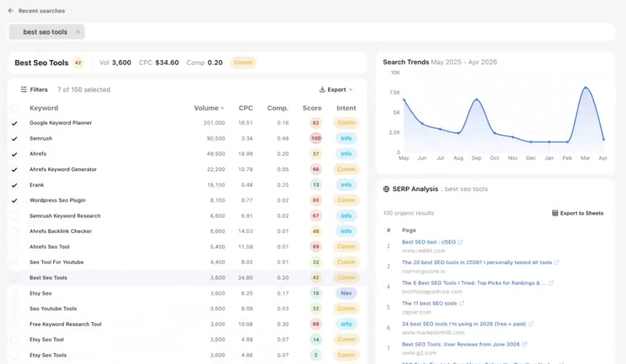The image size is (626, 364).
Task: Open external link icon for Reddit result
Action: [460, 242]
